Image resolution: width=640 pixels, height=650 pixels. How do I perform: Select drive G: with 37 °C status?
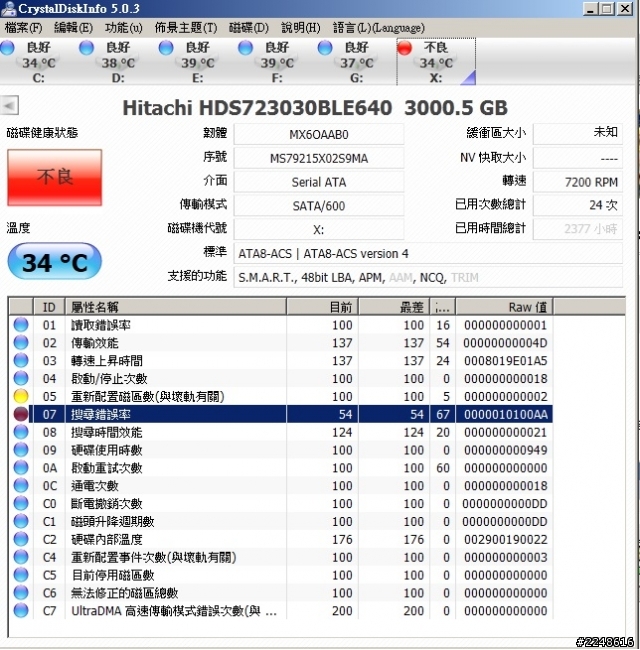coord(356,62)
